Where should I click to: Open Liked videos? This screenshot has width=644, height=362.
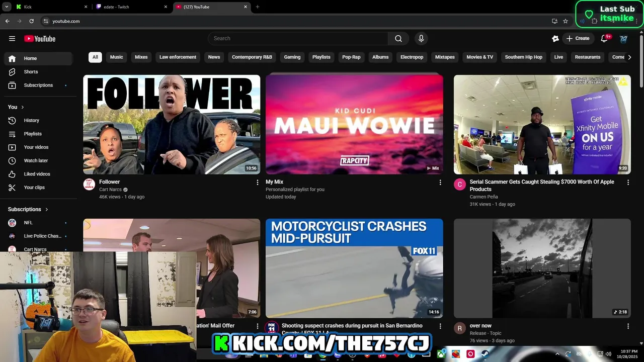(38, 174)
